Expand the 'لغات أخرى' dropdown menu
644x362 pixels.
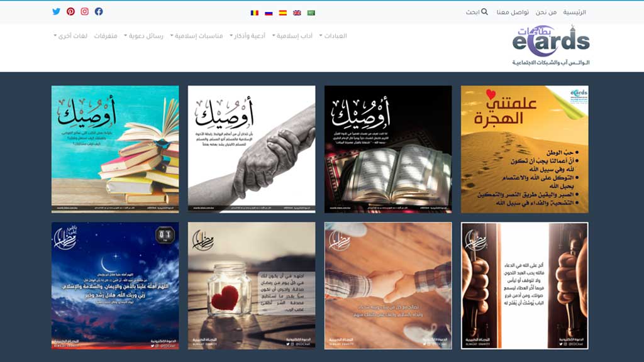(x=67, y=38)
